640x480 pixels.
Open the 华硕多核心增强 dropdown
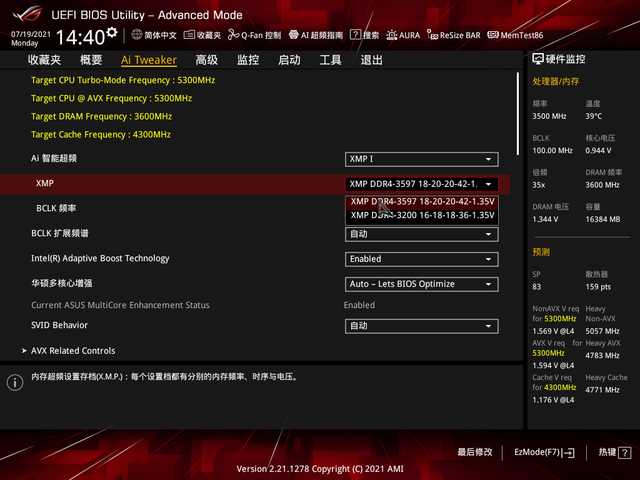(421, 284)
